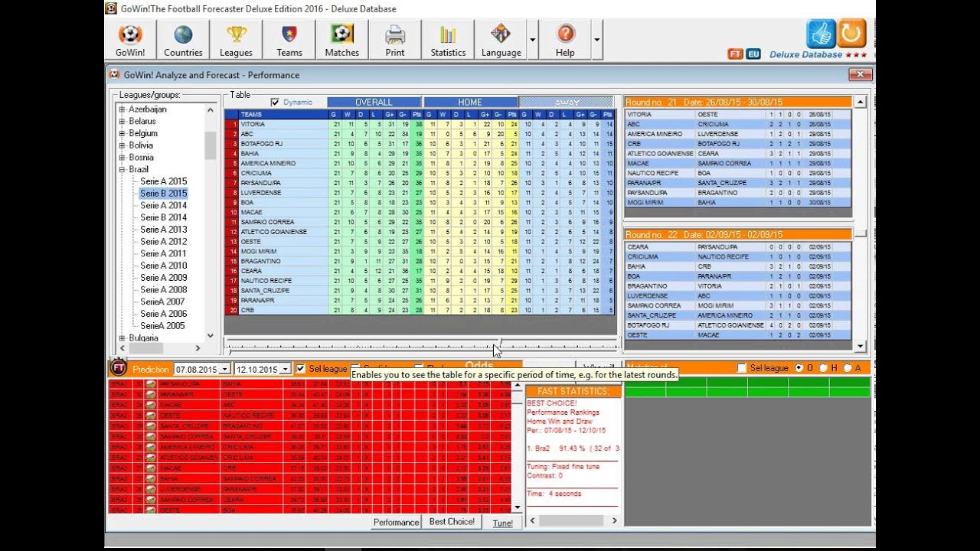The height and width of the screenshot is (551, 980).
Task: Click the blue thumbs-up icon
Action: (x=821, y=34)
